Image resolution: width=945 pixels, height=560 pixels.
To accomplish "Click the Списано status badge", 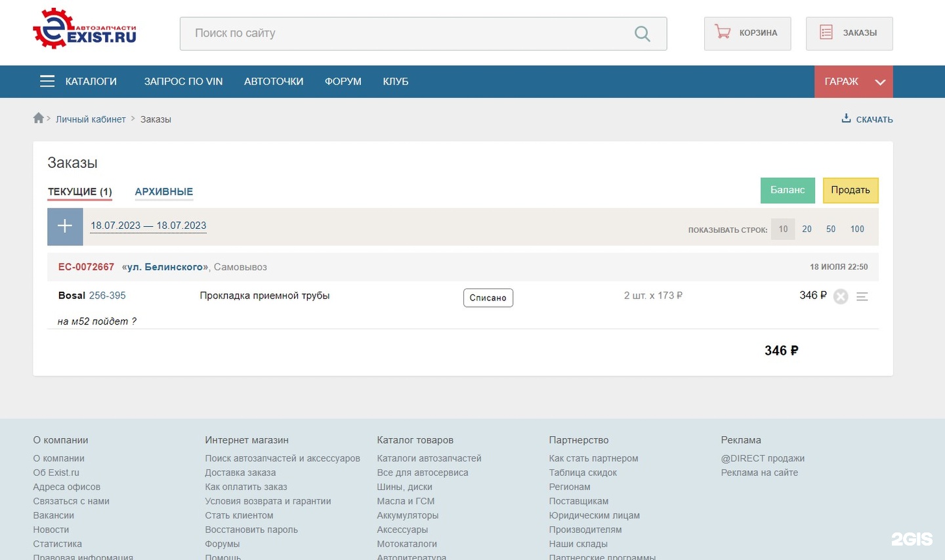I will point(488,298).
